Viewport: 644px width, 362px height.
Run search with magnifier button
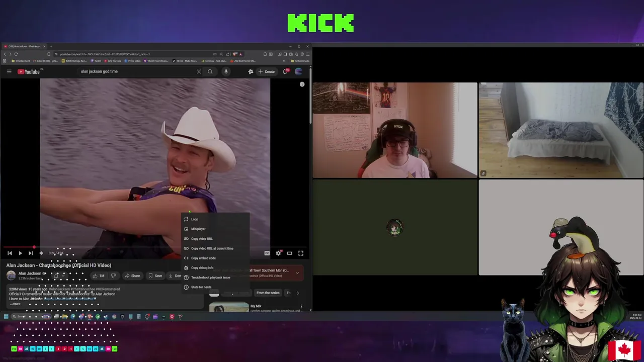(210, 71)
